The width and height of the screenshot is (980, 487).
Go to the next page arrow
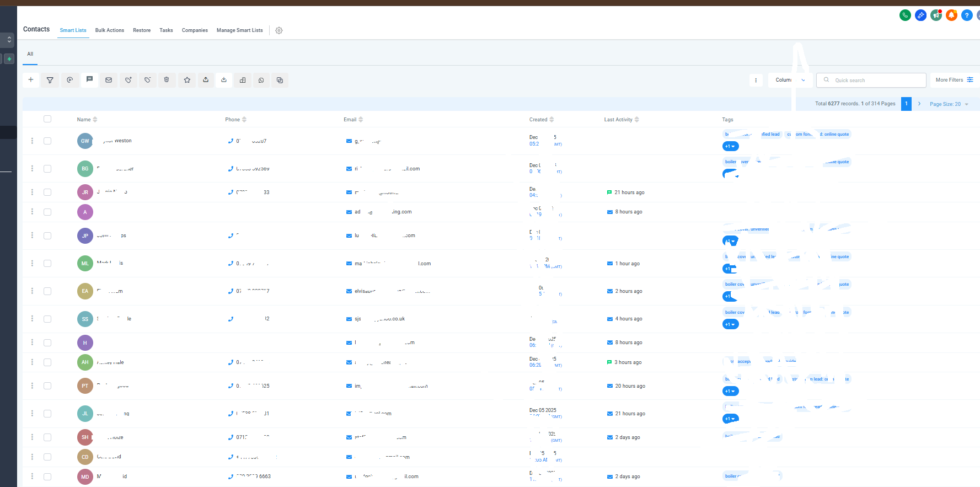coord(919,104)
